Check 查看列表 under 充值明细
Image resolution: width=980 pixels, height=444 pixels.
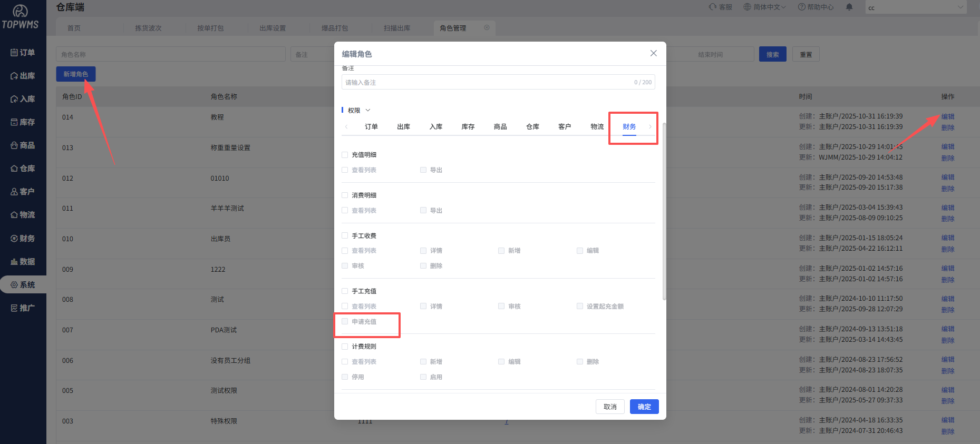(x=345, y=170)
